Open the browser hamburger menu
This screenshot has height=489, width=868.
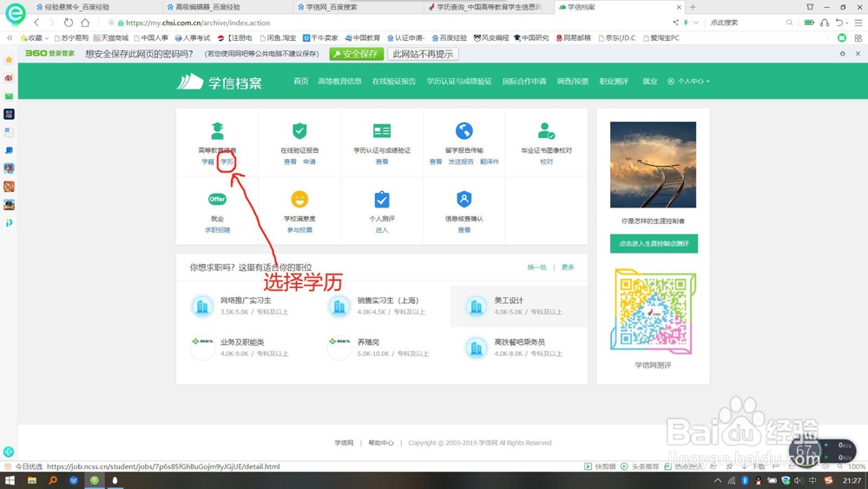(858, 23)
